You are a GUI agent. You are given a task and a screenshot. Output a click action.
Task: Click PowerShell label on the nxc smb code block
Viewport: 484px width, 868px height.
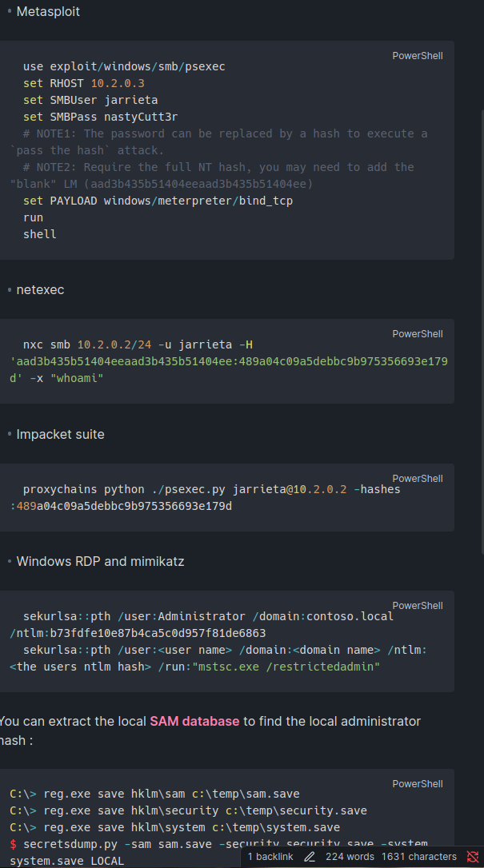[418, 334]
